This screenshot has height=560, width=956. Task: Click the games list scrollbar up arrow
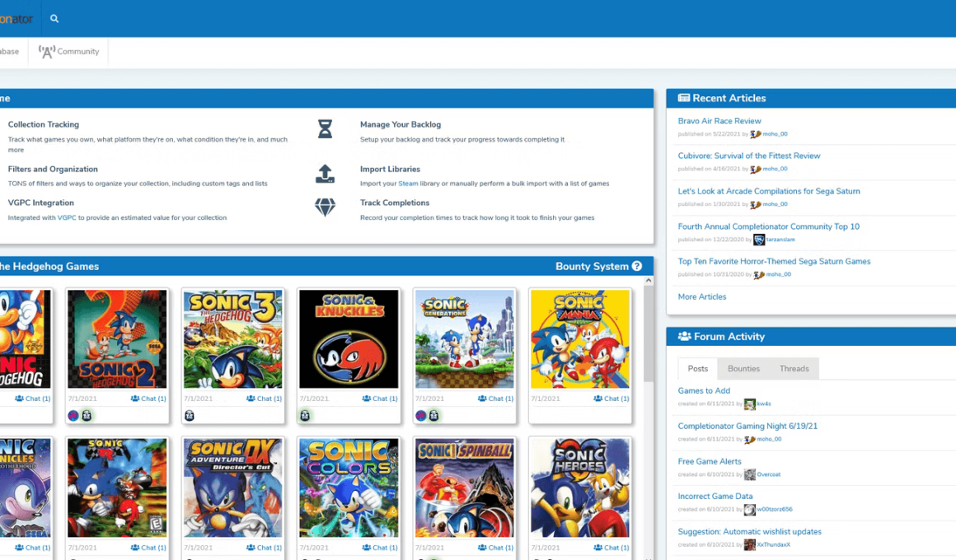point(648,281)
